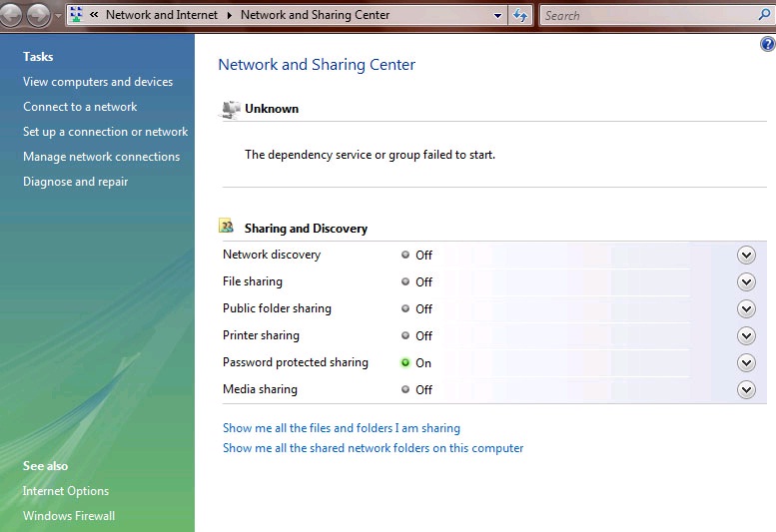Show all shared network folders on this computer
This screenshot has width=776, height=532.
(374, 448)
